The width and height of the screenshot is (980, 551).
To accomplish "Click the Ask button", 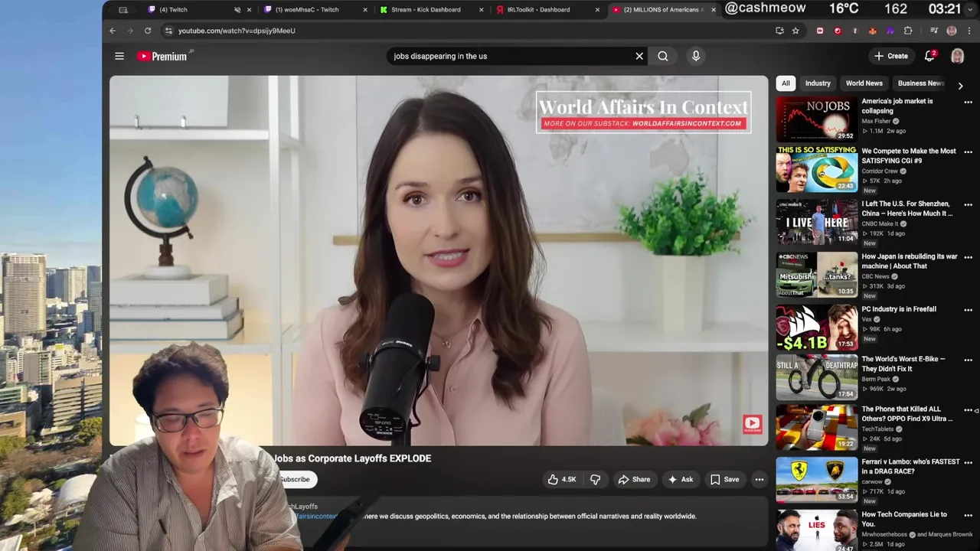I will tap(681, 480).
